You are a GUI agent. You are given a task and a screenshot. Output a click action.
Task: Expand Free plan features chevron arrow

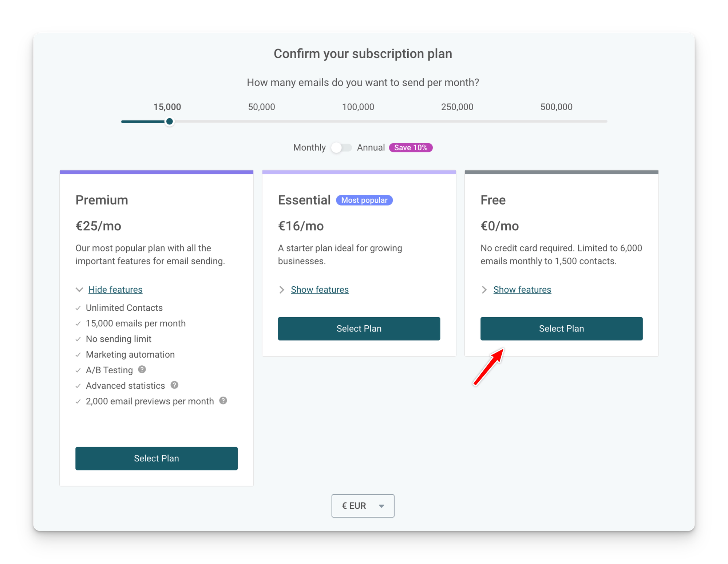484,290
